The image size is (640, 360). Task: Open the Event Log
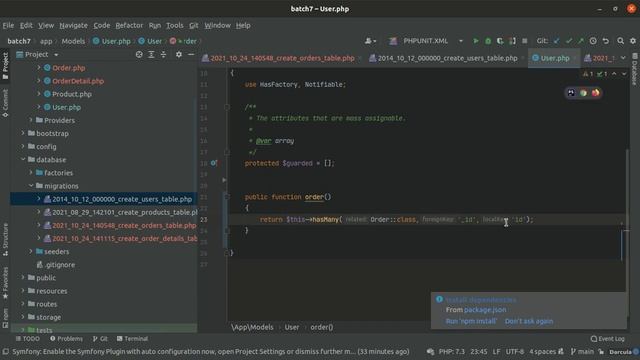pos(607,339)
